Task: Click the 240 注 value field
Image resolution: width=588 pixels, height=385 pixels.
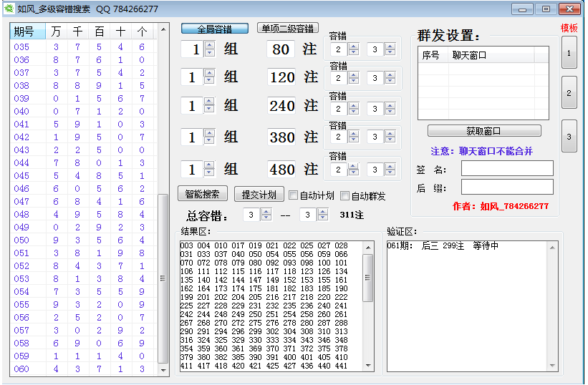Action: tap(281, 106)
